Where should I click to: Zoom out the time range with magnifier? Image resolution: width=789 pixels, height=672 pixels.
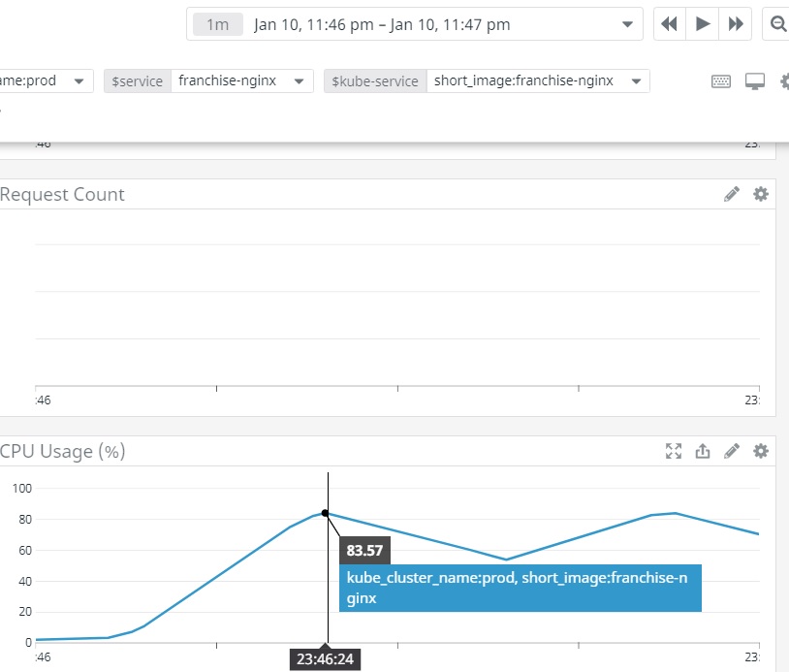tap(777, 24)
